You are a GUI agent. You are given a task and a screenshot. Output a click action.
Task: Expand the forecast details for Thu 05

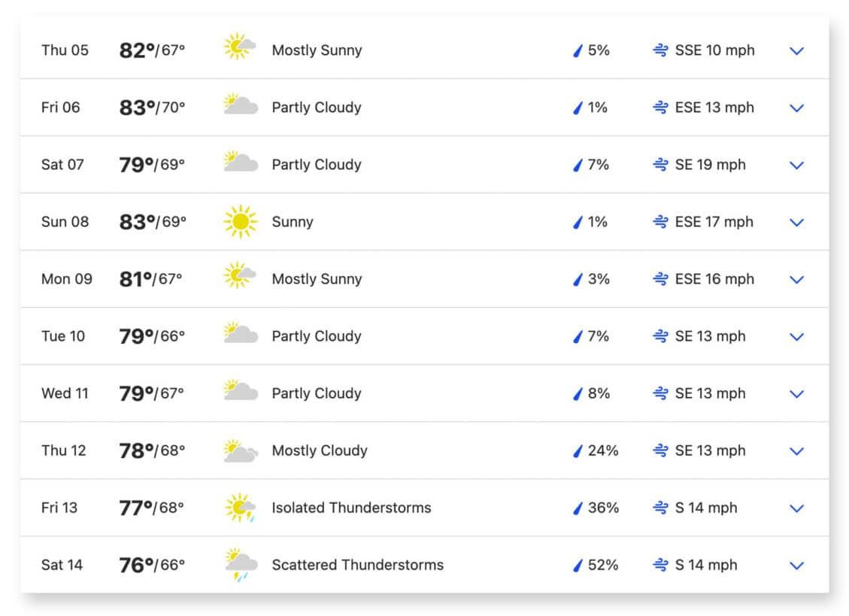(796, 50)
